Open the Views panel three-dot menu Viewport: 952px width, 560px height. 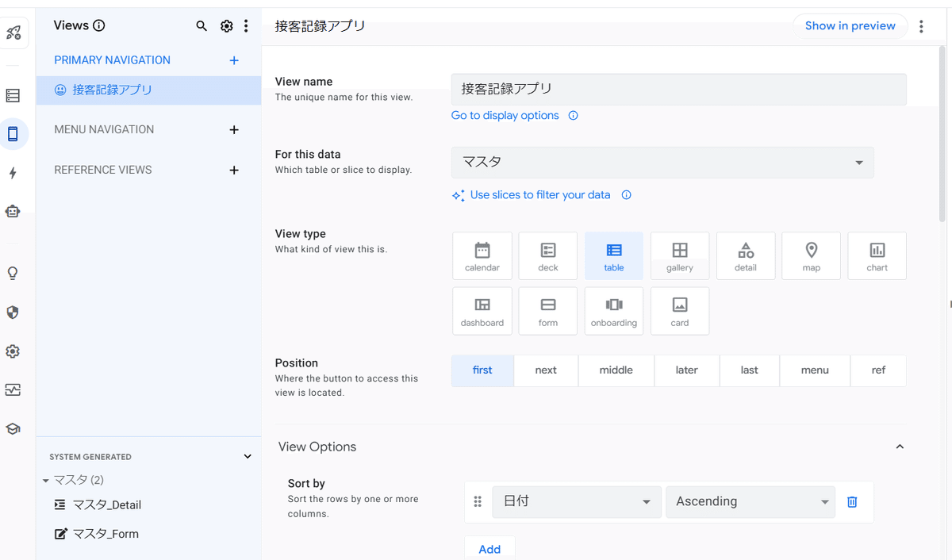pos(246,26)
